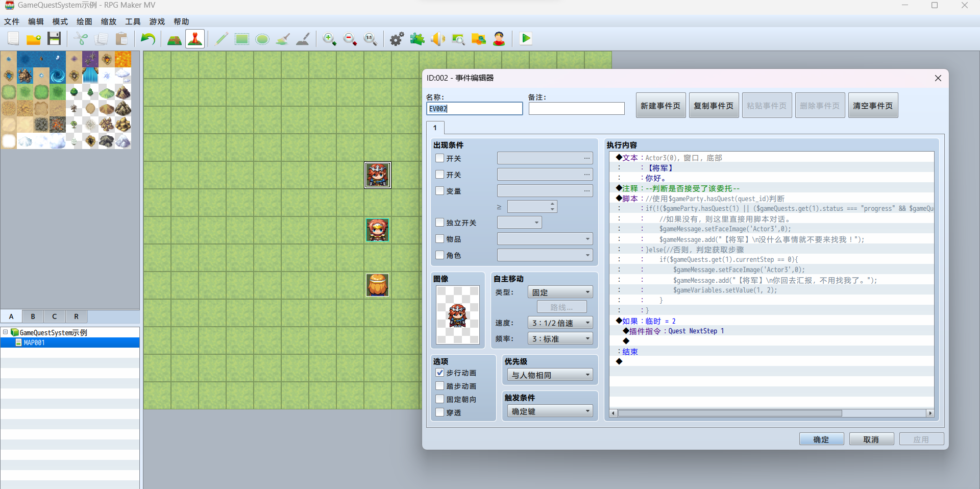Switch to Map mode icon
This screenshot has width=980, height=489.
point(175,39)
